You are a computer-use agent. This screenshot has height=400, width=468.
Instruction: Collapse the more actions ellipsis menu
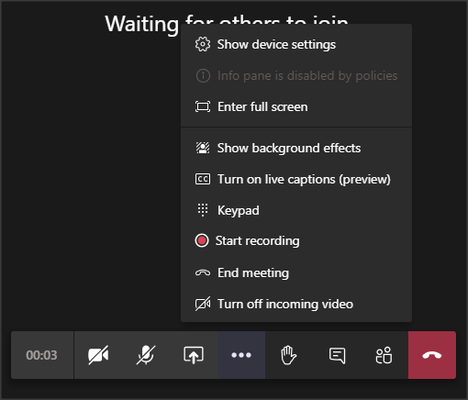point(241,355)
